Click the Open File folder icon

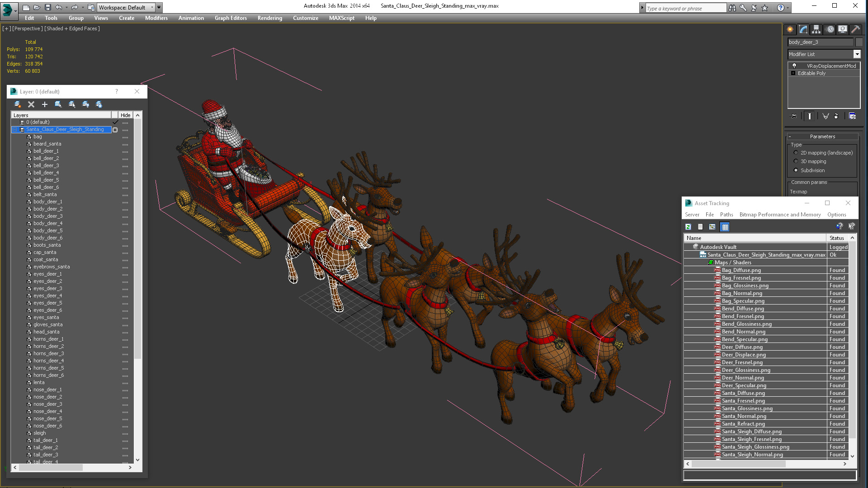pyautogui.click(x=37, y=7)
